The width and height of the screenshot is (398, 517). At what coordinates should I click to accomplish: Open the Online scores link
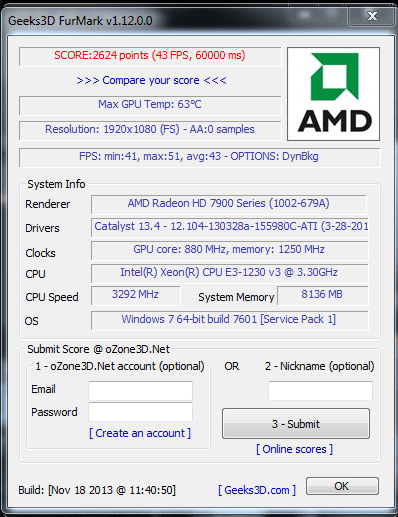click(x=294, y=449)
